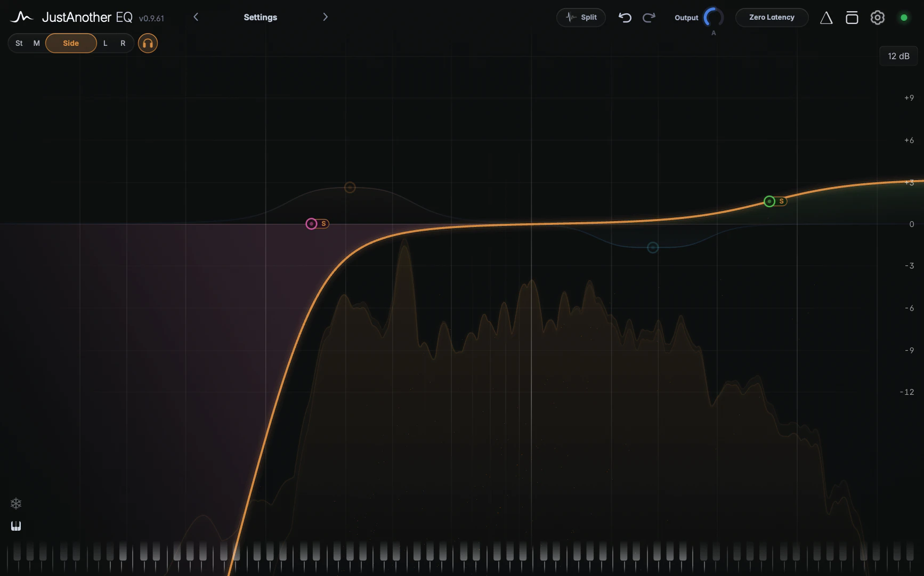
Task: Undo the last change
Action: [x=625, y=18]
